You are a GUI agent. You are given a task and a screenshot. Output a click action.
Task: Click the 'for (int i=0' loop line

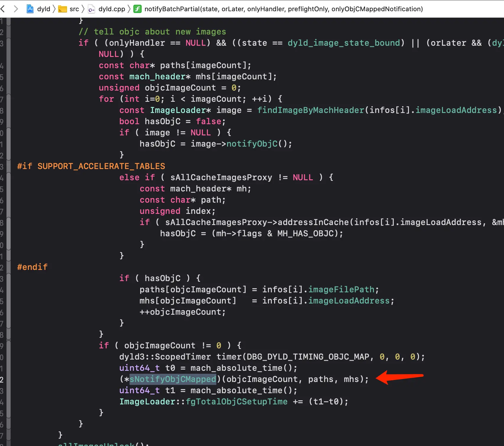click(x=191, y=99)
